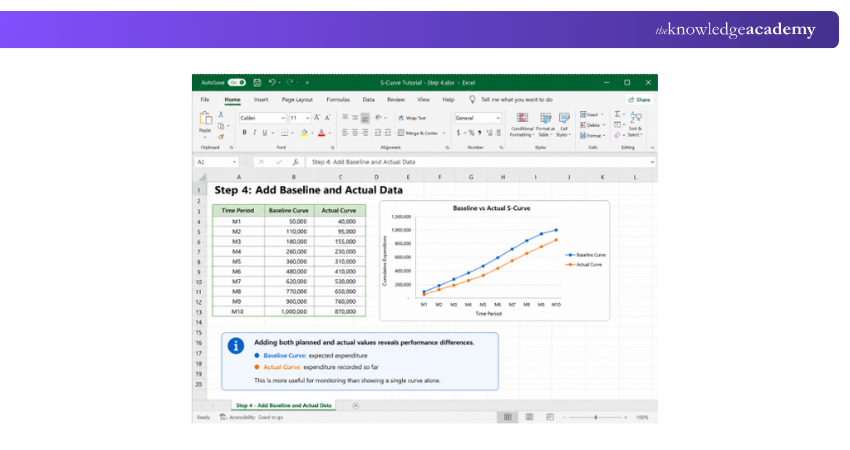The image size is (850, 450).
Task: Toggle Wrap Text
Action: (x=412, y=118)
